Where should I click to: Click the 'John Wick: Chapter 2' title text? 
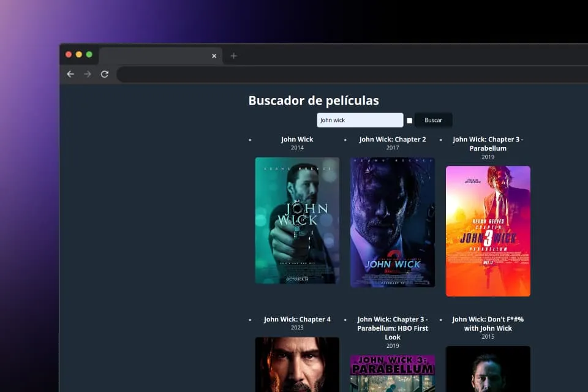tap(393, 139)
